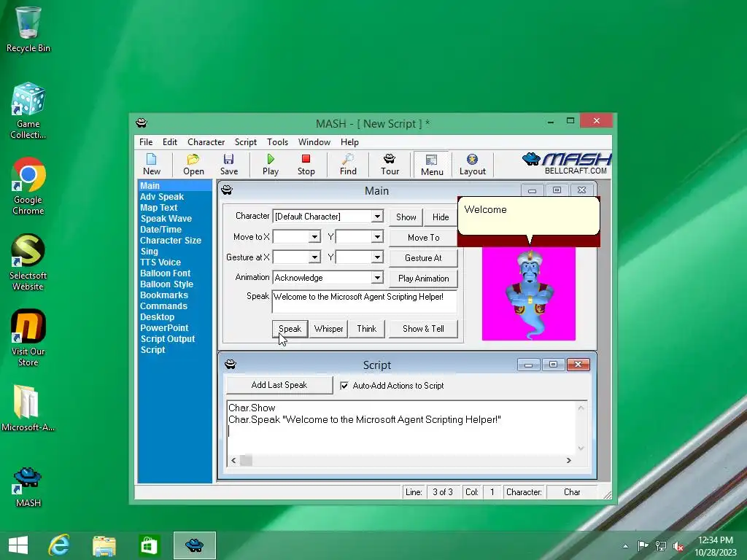Launch Internet Explorer from the taskbar
The height and width of the screenshot is (560, 747).
pyautogui.click(x=60, y=545)
